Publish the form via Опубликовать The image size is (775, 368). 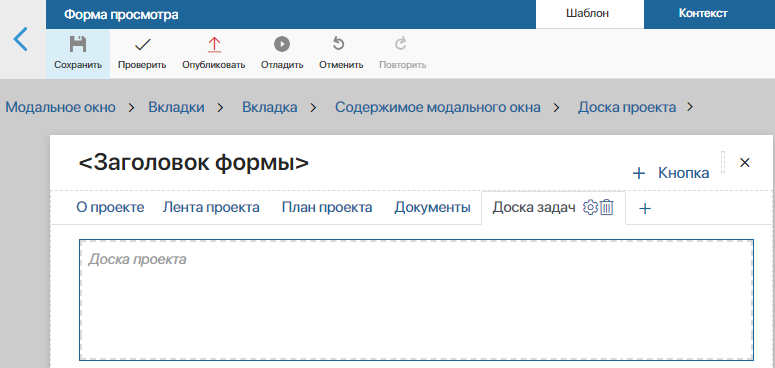214,53
